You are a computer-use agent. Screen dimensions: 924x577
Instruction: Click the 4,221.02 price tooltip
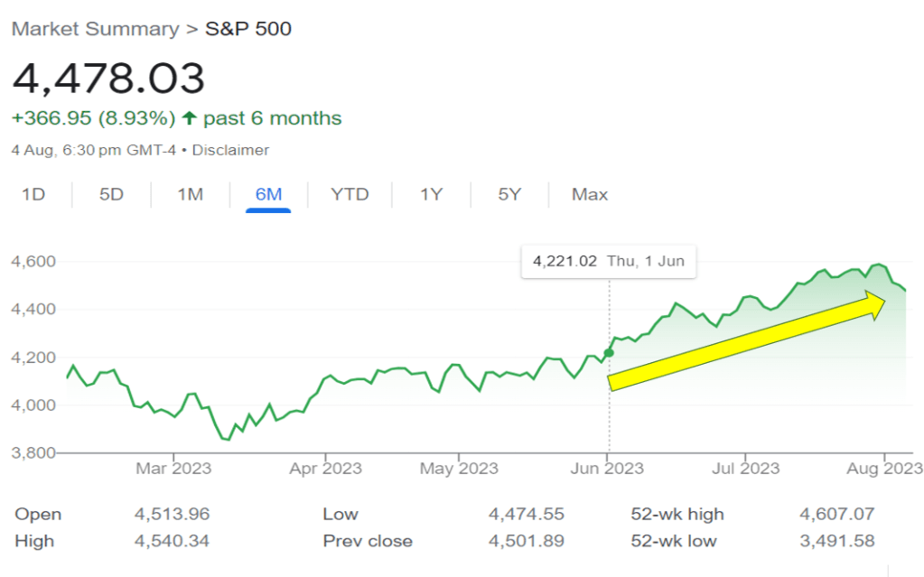[x=609, y=262]
